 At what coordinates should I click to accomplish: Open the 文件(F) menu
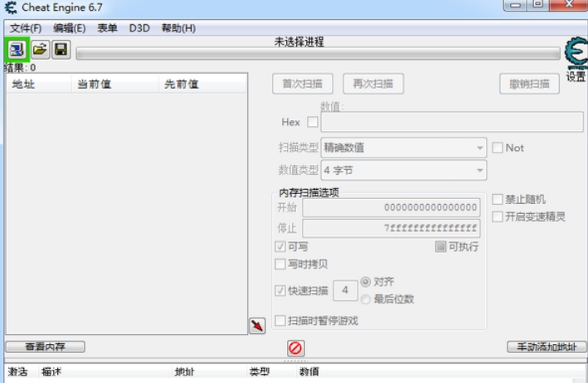[26, 28]
